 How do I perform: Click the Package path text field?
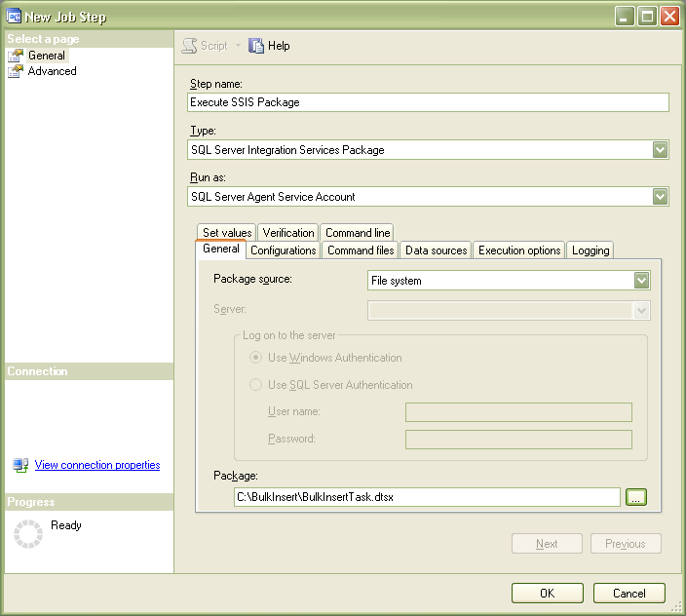(x=427, y=497)
